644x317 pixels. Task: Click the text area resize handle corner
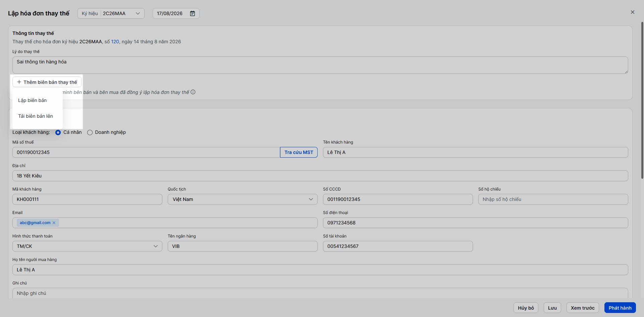[x=626, y=71]
